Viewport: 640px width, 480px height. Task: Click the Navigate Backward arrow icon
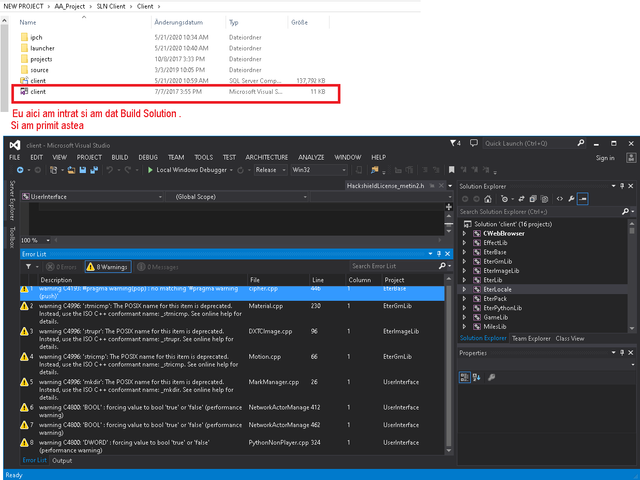(20, 170)
